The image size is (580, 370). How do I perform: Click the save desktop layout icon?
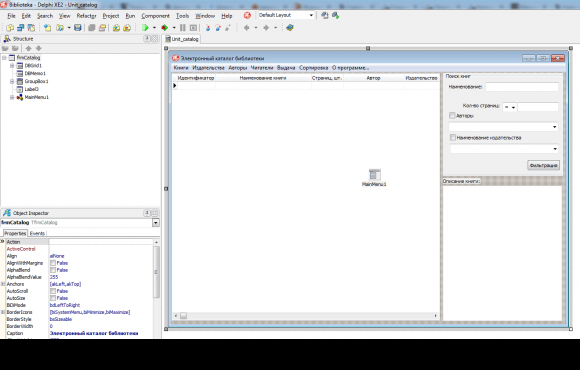tap(325, 16)
